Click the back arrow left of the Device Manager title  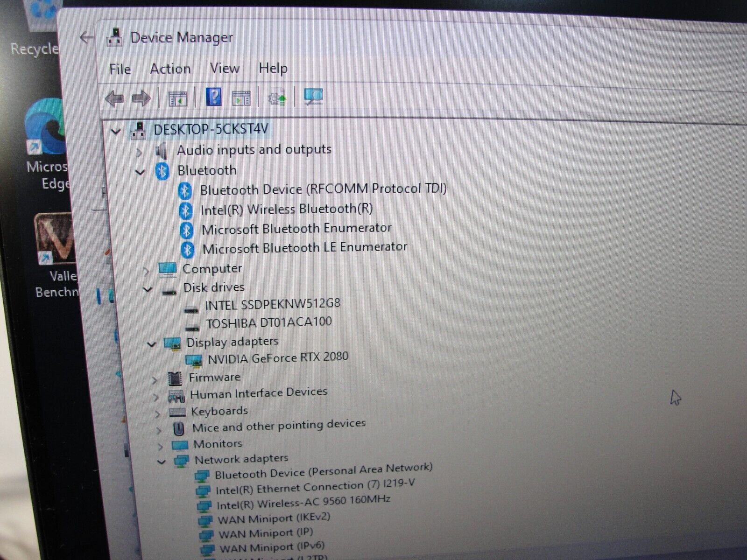pos(86,37)
